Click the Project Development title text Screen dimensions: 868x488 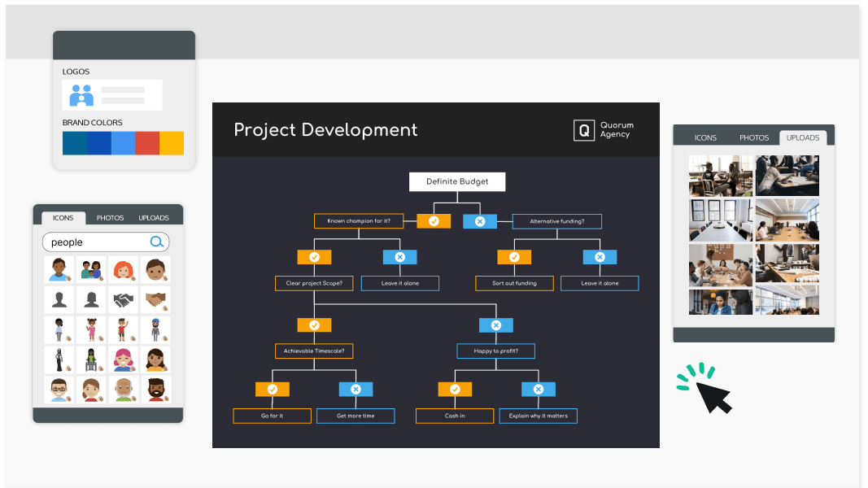pyautogui.click(x=325, y=130)
